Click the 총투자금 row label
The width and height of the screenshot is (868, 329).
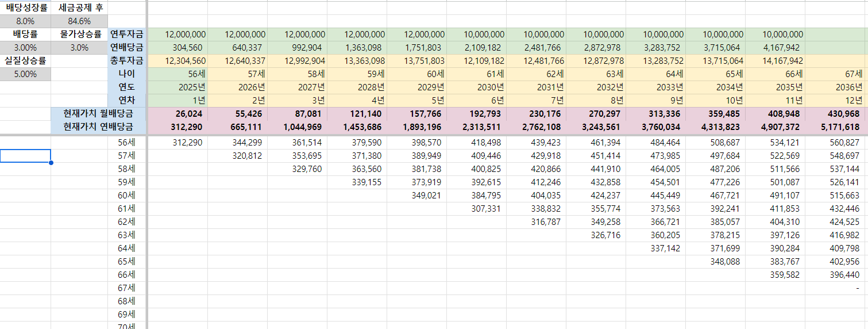pos(127,60)
